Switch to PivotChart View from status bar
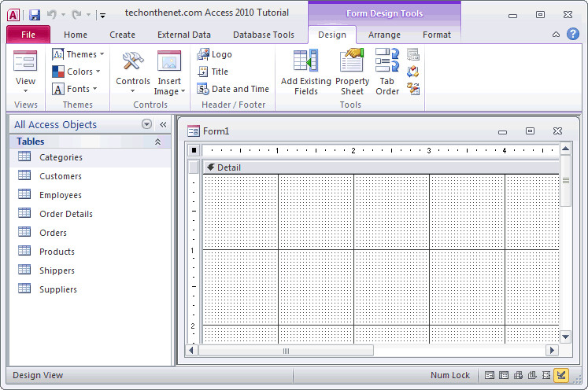This screenshot has height=390, width=588. click(532, 375)
